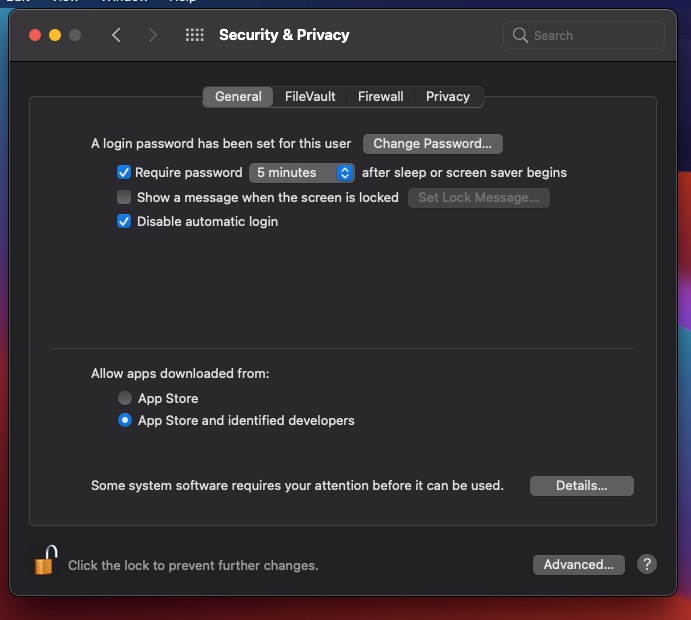
Task: Uncheck the Require password checkbox
Action: (124, 172)
